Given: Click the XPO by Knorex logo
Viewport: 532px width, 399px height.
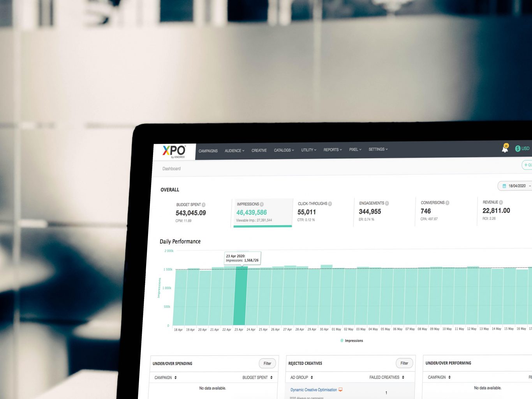Looking at the screenshot, I should (x=175, y=151).
